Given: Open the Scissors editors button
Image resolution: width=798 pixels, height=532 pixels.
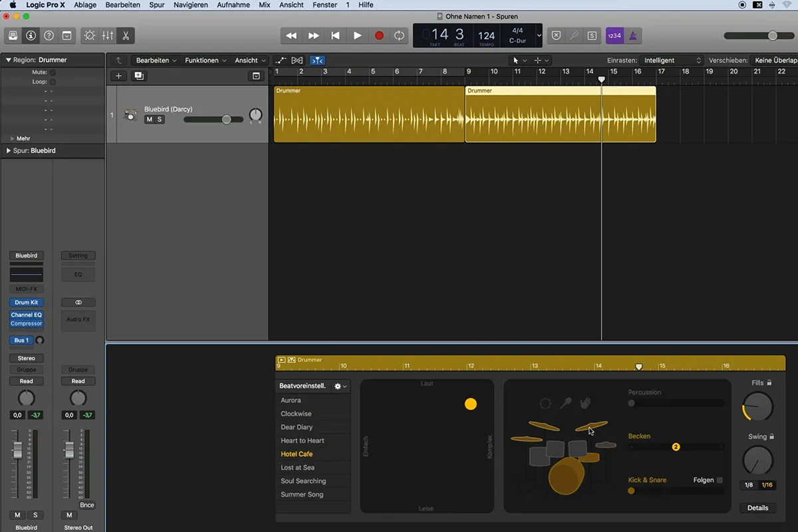Looking at the screenshot, I should (x=125, y=36).
